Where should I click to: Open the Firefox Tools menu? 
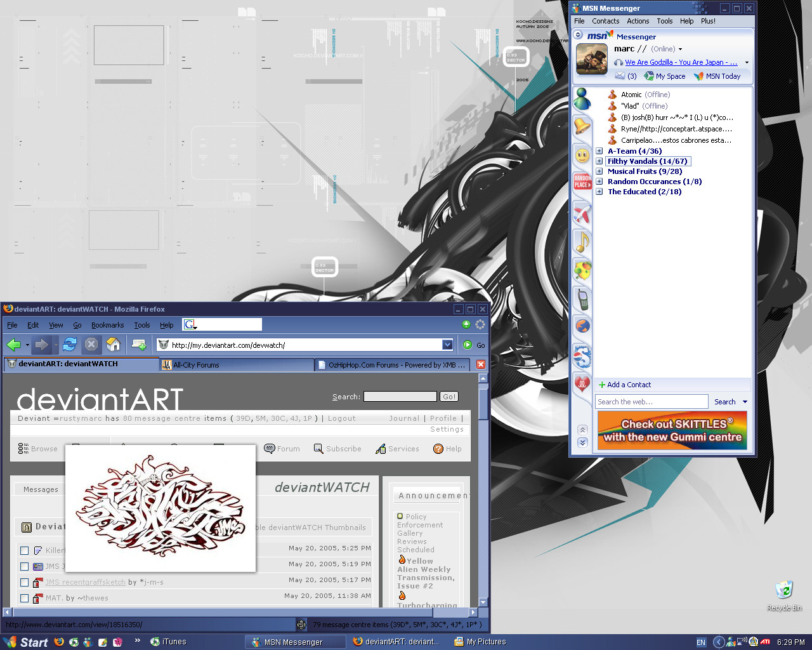(x=141, y=325)
